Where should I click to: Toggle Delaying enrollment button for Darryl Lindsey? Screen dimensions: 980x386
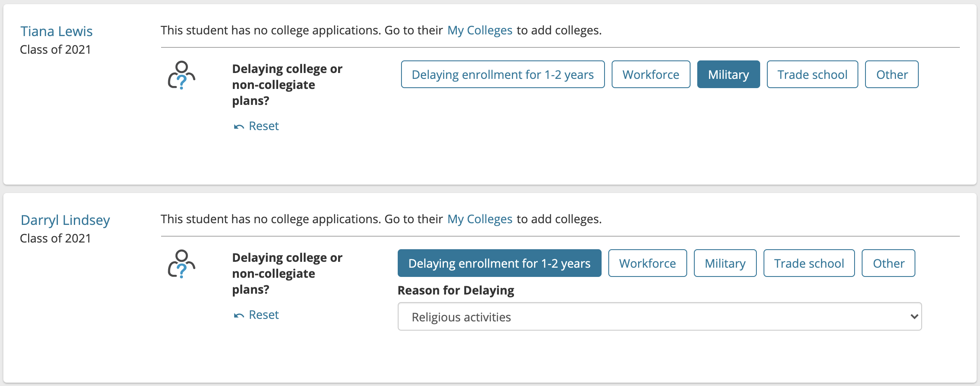coord(499,263)
